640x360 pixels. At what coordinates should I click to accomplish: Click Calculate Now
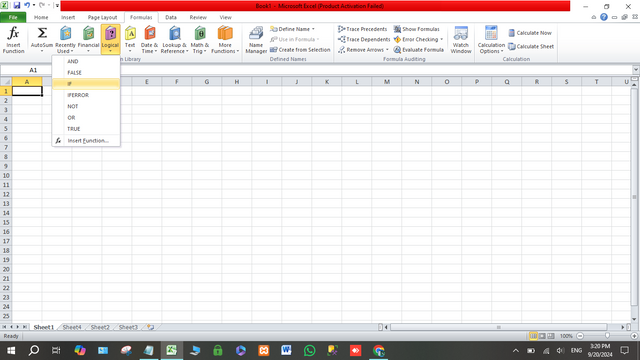point(530,33)
